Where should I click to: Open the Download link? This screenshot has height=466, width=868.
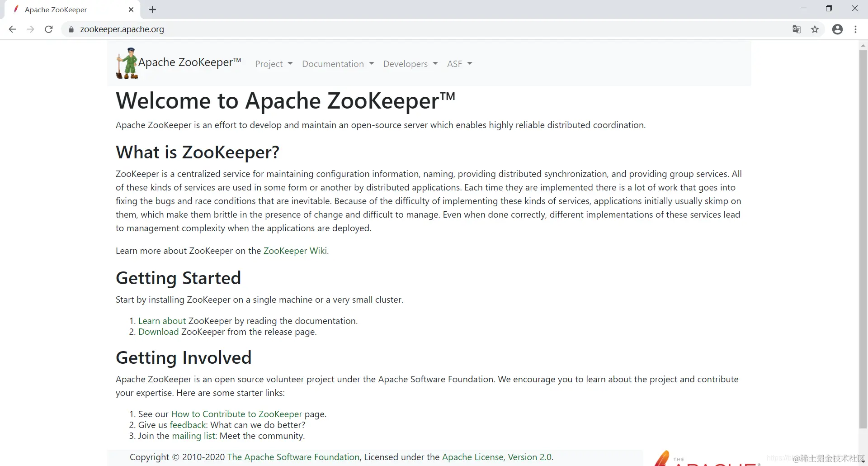[x=158, y=332]
